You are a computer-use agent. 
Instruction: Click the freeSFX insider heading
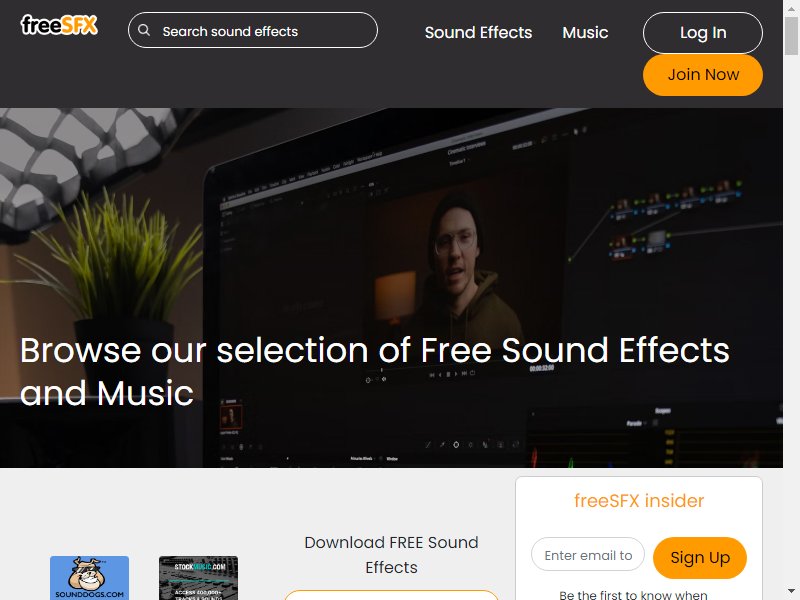639,501
